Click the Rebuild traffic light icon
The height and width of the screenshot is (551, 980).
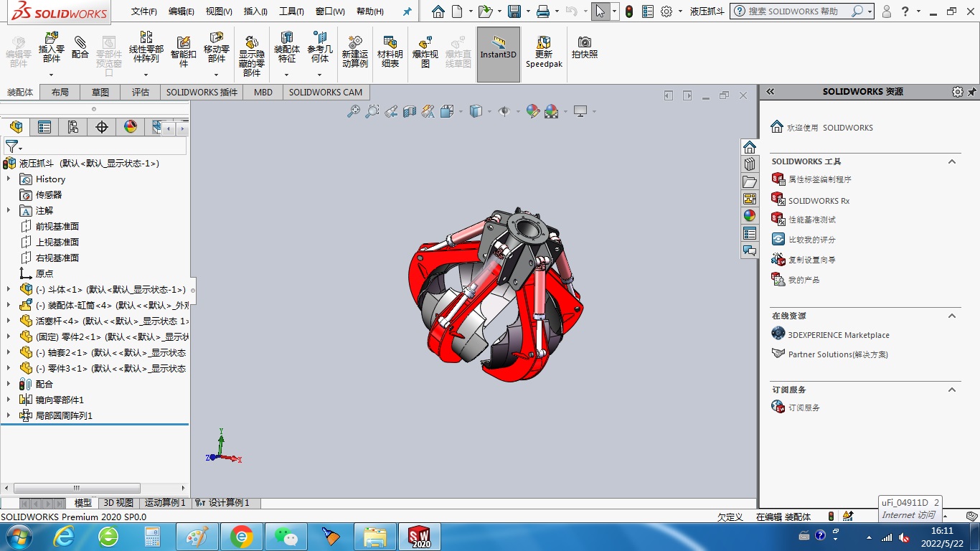629,11
